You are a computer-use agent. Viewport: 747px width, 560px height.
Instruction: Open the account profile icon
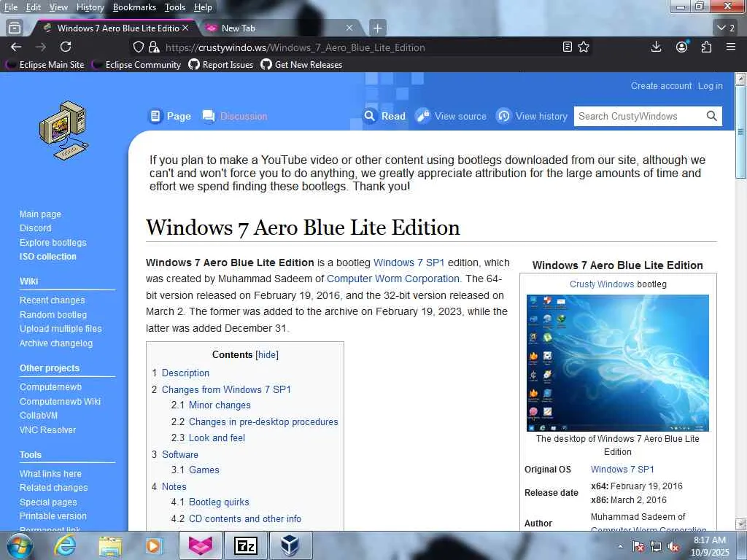682,47
